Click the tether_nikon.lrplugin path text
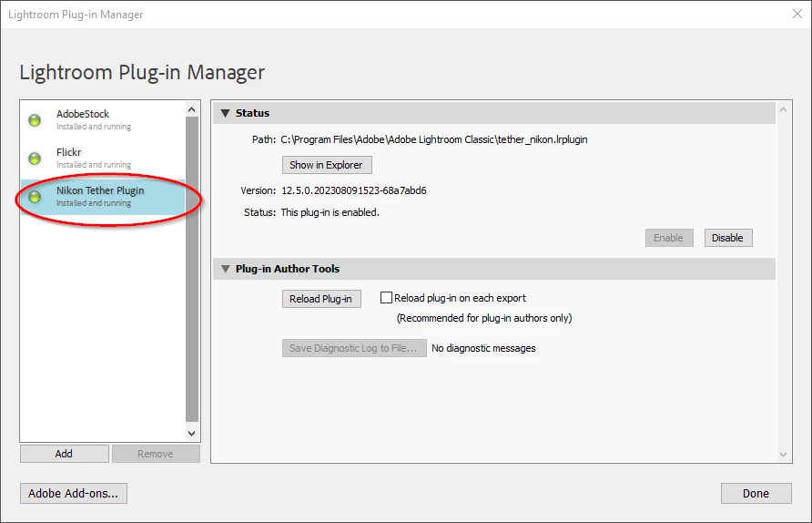Screen dimensions: 812x523 point(434,139)
